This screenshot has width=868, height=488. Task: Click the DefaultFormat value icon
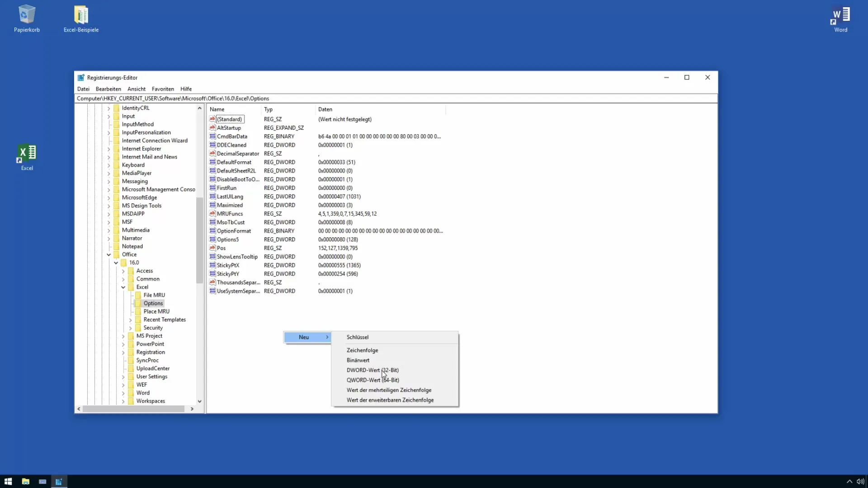212,162
